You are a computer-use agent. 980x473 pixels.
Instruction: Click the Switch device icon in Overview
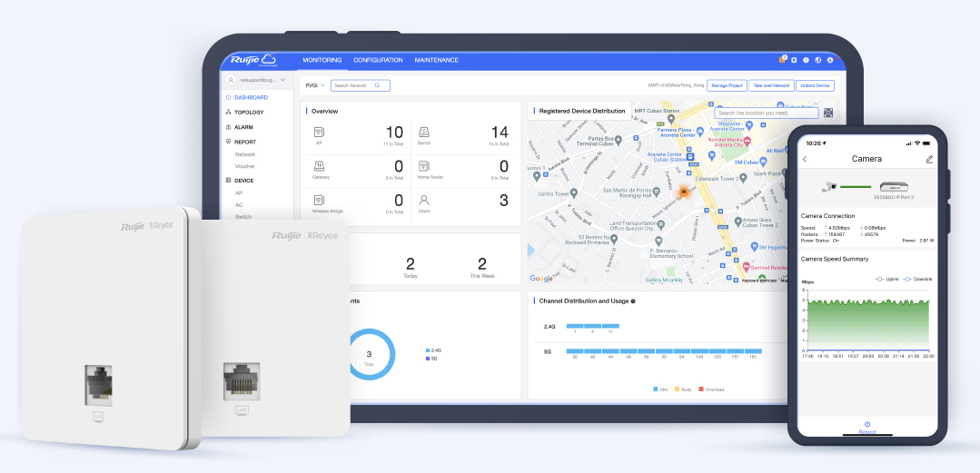click(424, 133)
